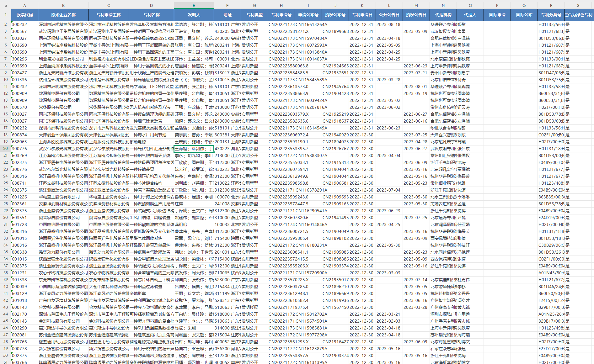Click the 嘉兴斯达半导体股份有限公司 cell in column B
The width and height of the screenshot is (594, 364).
coord(63,328)
